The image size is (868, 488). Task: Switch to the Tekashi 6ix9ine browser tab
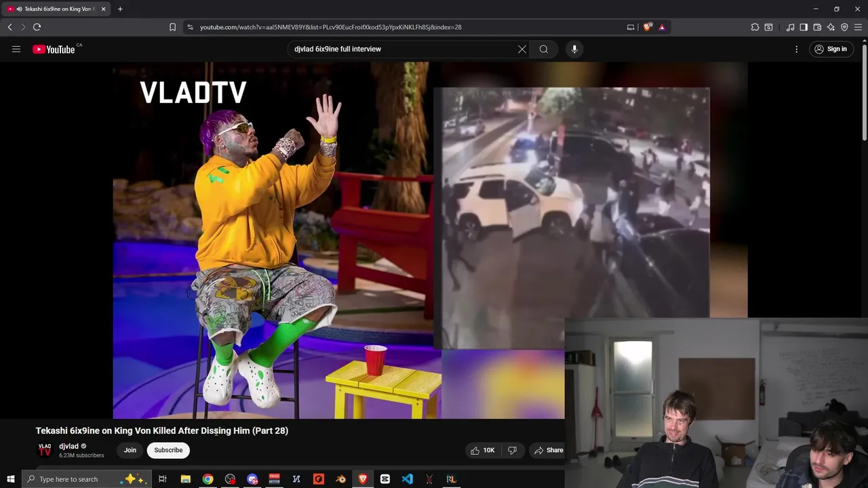click(x=56, y=9)
